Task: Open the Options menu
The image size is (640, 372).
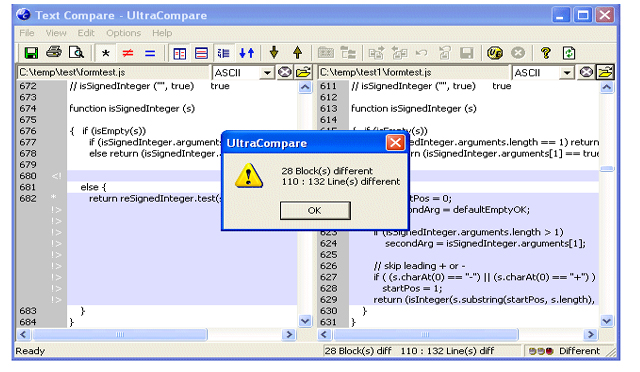Action: pos(123,33)
